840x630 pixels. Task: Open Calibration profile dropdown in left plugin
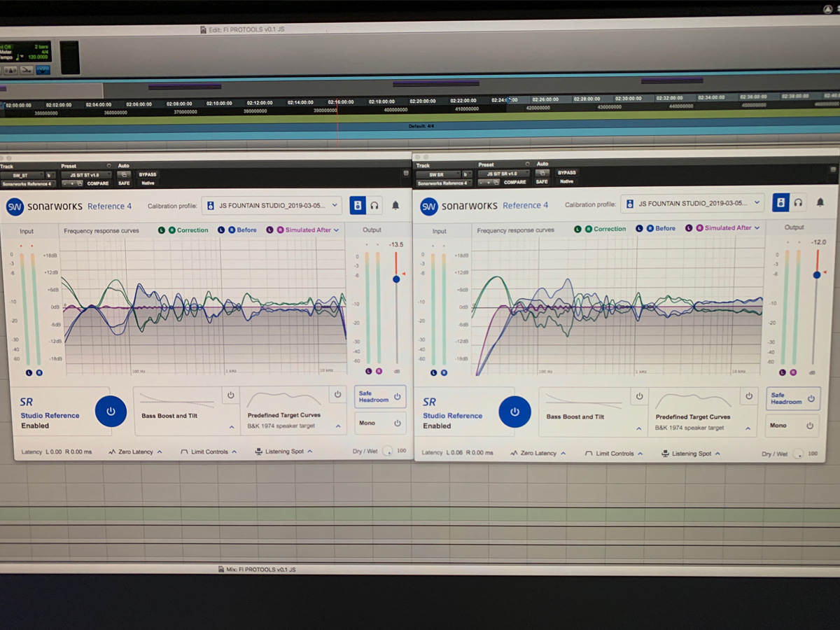click(272, 206)
